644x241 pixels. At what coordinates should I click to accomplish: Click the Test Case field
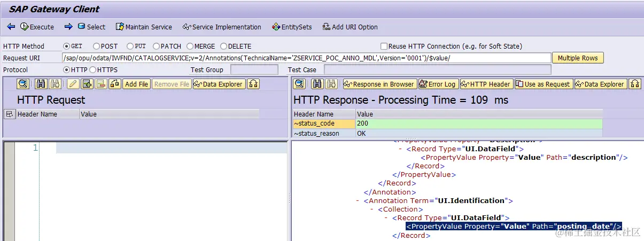(x=437, y=70)
